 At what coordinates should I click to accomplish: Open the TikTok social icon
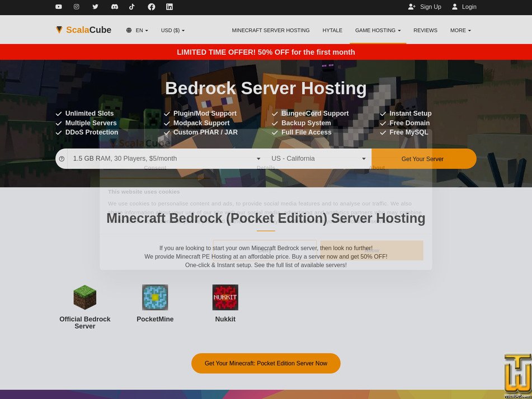point(132,7)
